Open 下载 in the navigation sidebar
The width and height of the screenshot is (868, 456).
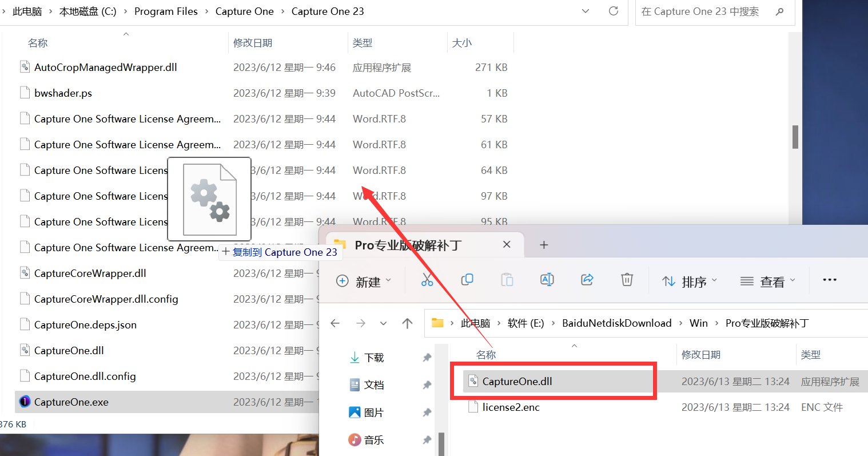[x=374, y=358]
